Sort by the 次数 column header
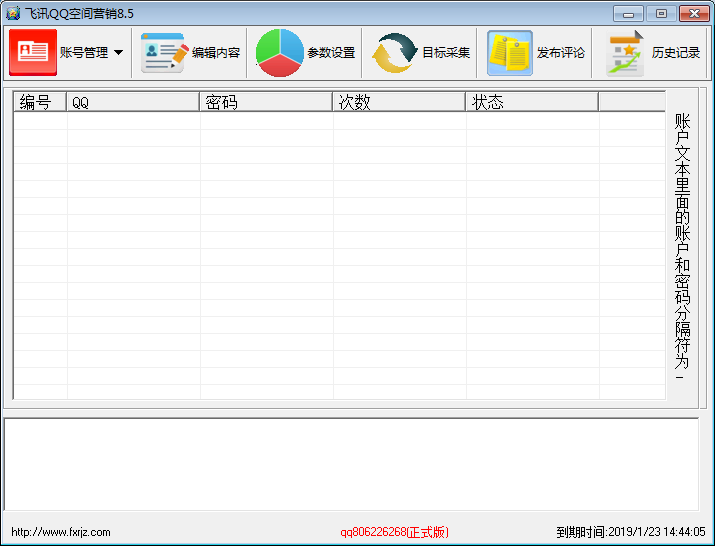The height and width of the screenshot is (546, 715). click(399, 102)
